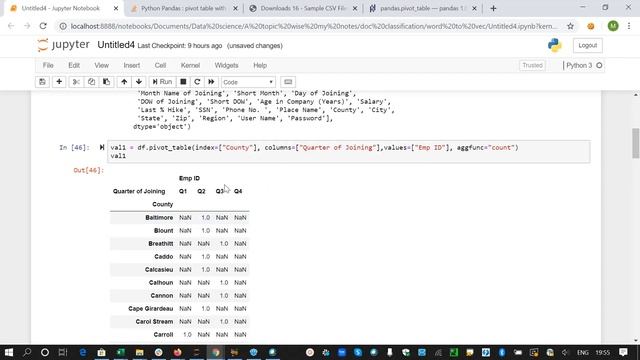Click the Logout button
Viewport: 640px width, 360px height.
pos(587,45)
